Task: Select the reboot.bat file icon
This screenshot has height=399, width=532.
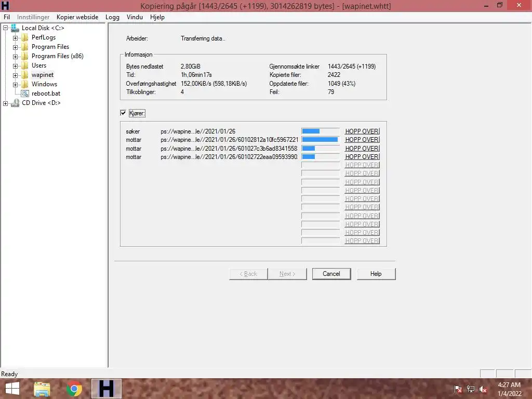Action: pyautogui.click(x=25, y=94)
